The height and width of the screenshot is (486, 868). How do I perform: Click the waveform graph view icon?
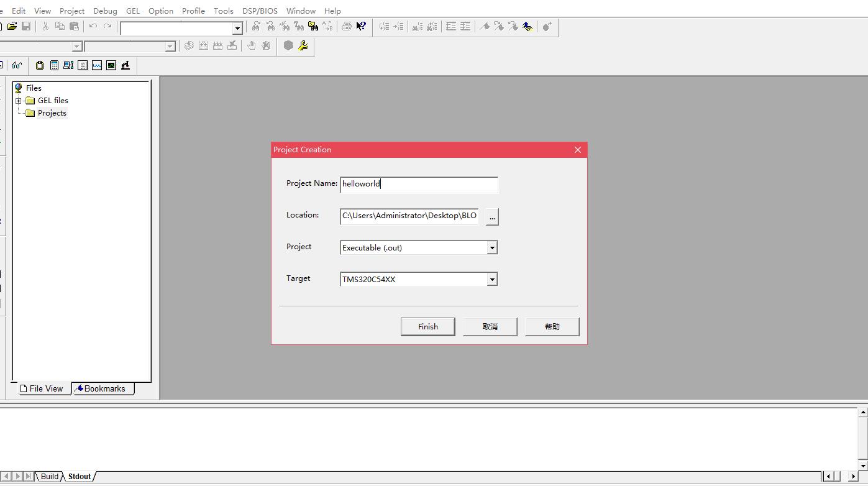coord(97,65)
